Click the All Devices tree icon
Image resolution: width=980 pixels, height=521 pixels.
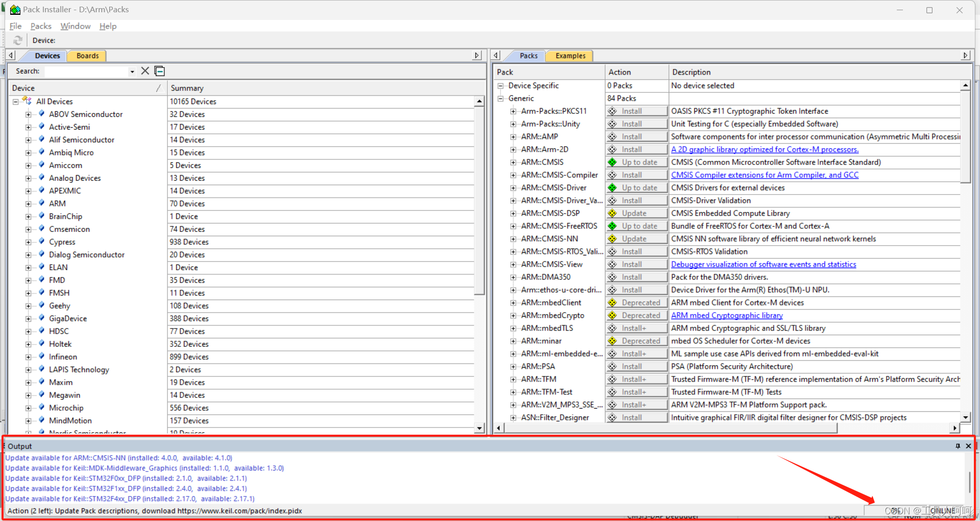(27, 101)
